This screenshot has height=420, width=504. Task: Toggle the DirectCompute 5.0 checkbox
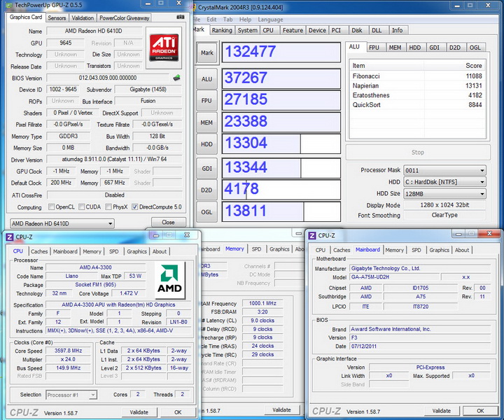point(135,206)
